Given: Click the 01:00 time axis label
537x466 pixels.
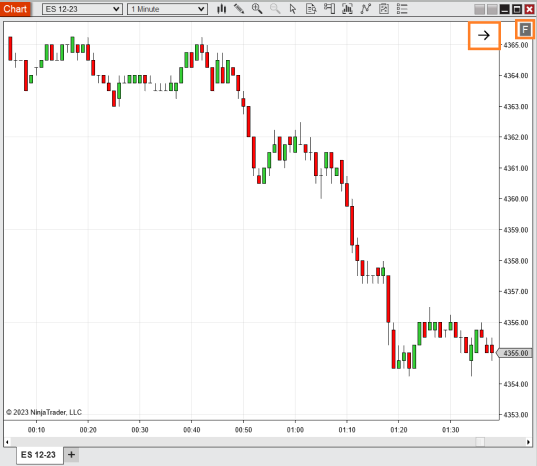Looking at the screenshot, I should point(295,430).
